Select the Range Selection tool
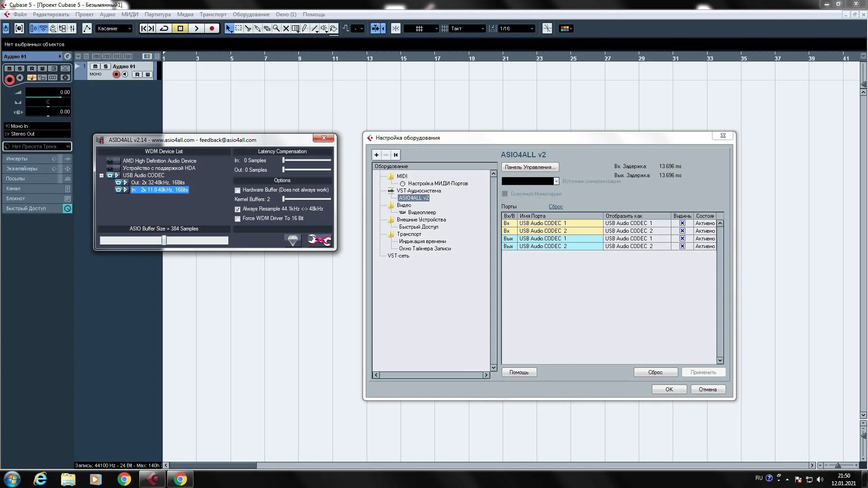This screenshot has height=488, width=868. (x=238, y=28)
